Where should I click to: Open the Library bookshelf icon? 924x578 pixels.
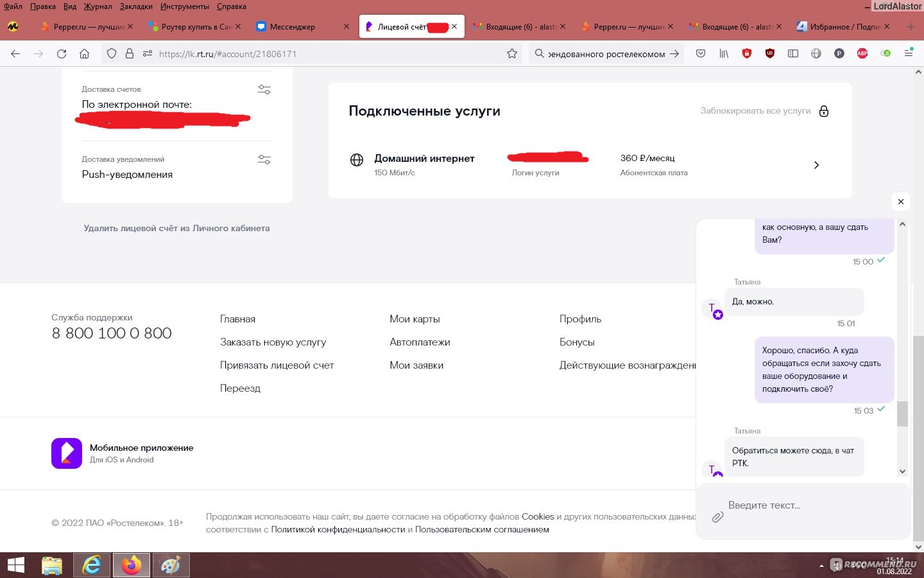pyautogui.click(x=724, y=54)
